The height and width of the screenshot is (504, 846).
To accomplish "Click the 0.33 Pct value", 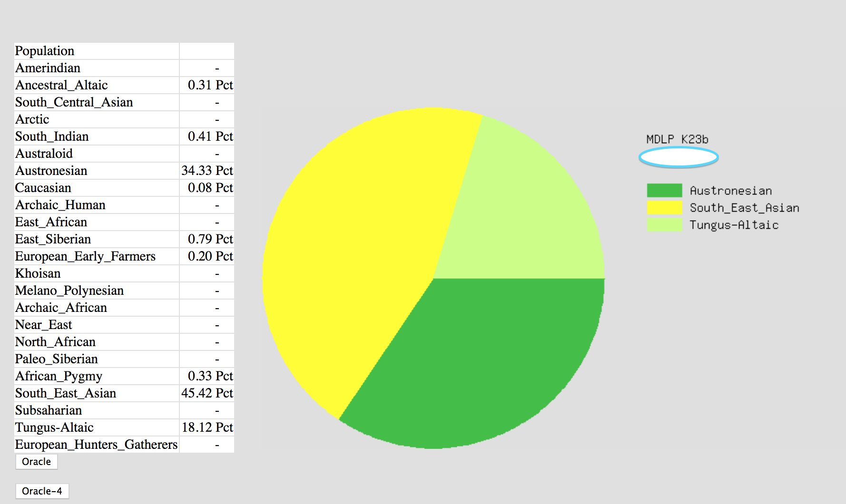I will [210, 376].
